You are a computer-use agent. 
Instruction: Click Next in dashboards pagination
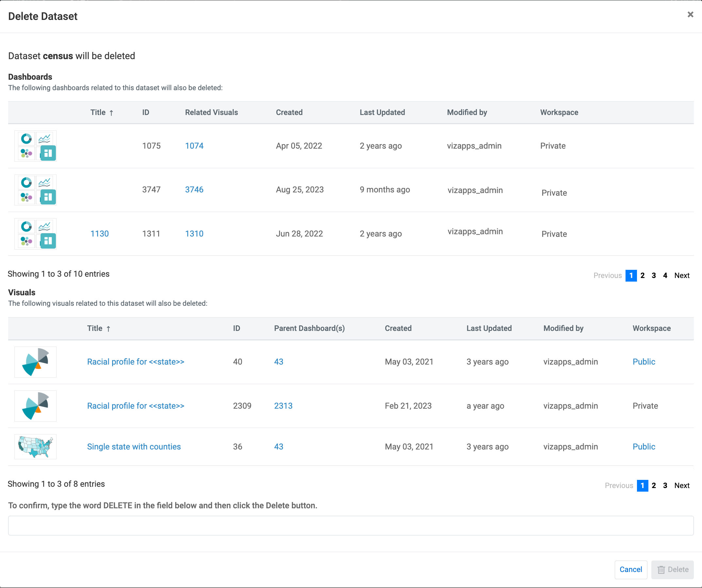coord(682,276)
